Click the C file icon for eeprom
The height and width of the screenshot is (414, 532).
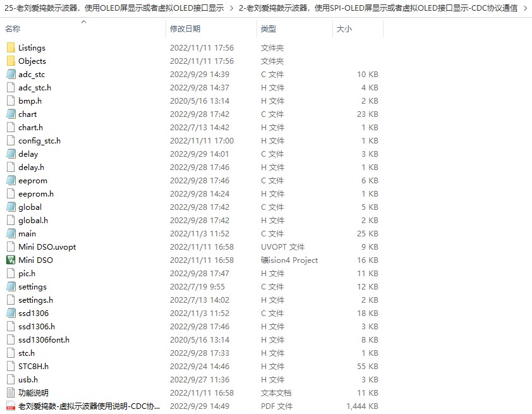[x=10, y=180]
